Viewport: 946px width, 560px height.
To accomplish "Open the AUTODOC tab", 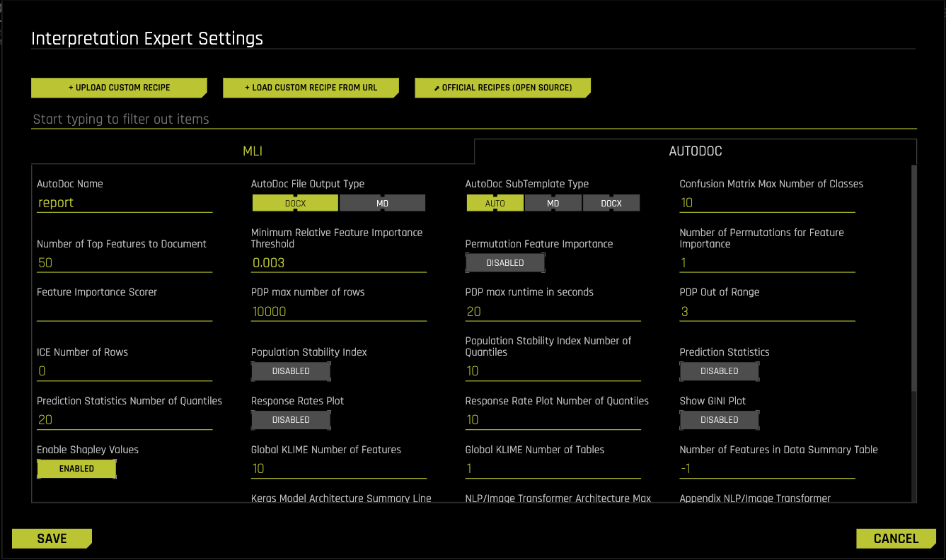I will click(696, 151).
